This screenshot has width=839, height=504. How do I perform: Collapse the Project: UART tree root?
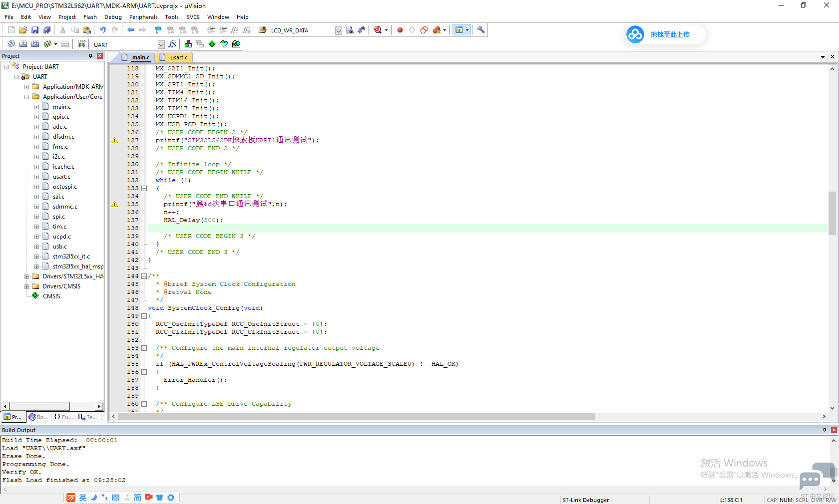6,66
